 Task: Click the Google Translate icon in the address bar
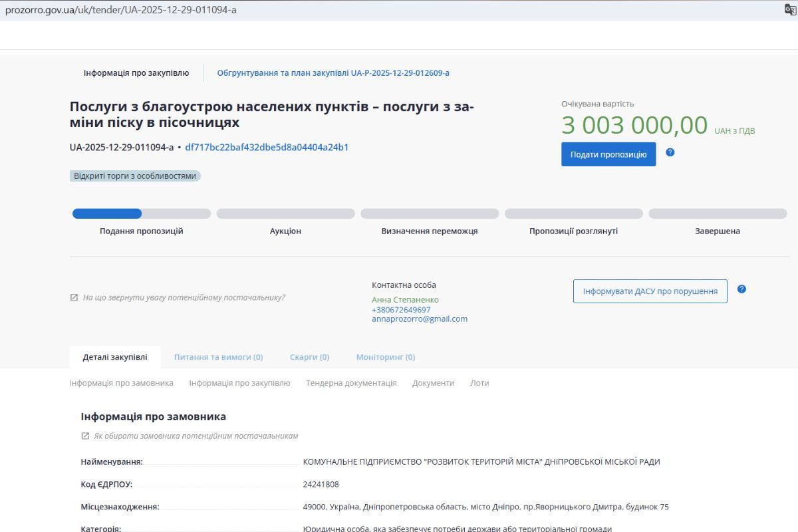click(790, 8)
